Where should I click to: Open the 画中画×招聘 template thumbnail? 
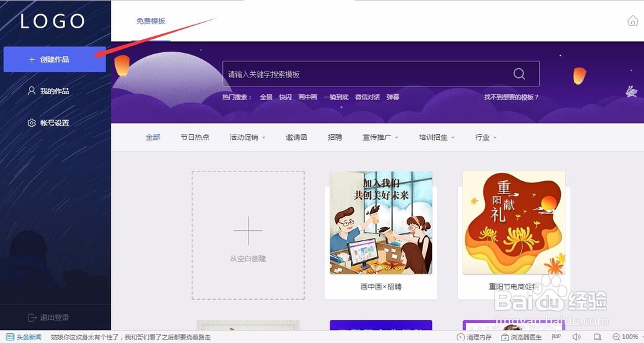click(381, 222)
